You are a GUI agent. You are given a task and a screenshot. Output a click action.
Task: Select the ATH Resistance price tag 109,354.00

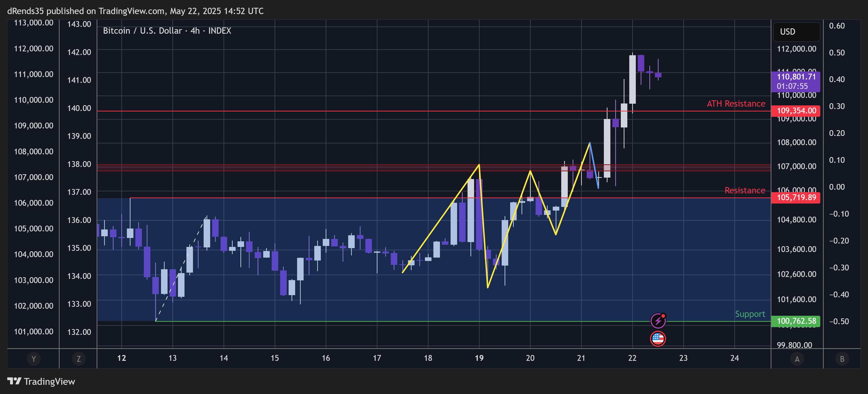coord(796,111)
